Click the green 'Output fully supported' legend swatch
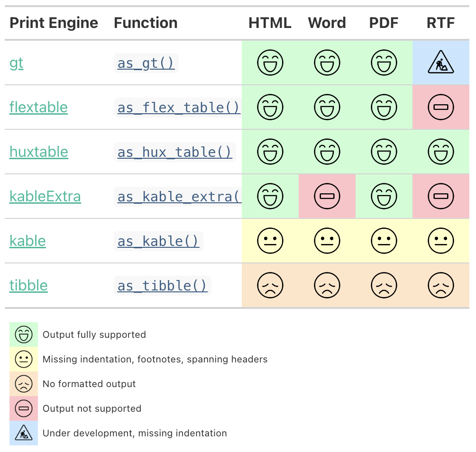This screenshot has height=452, width=476. [24, 334]
